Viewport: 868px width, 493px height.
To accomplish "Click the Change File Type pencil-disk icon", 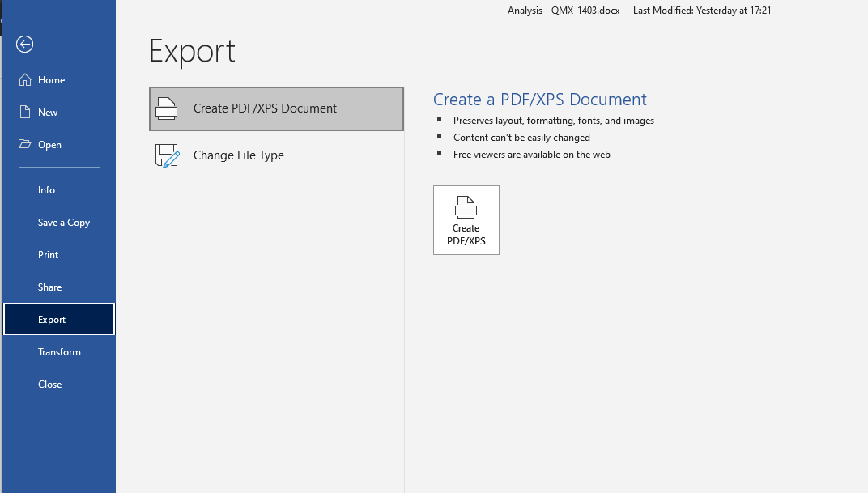I will (167, 155).
